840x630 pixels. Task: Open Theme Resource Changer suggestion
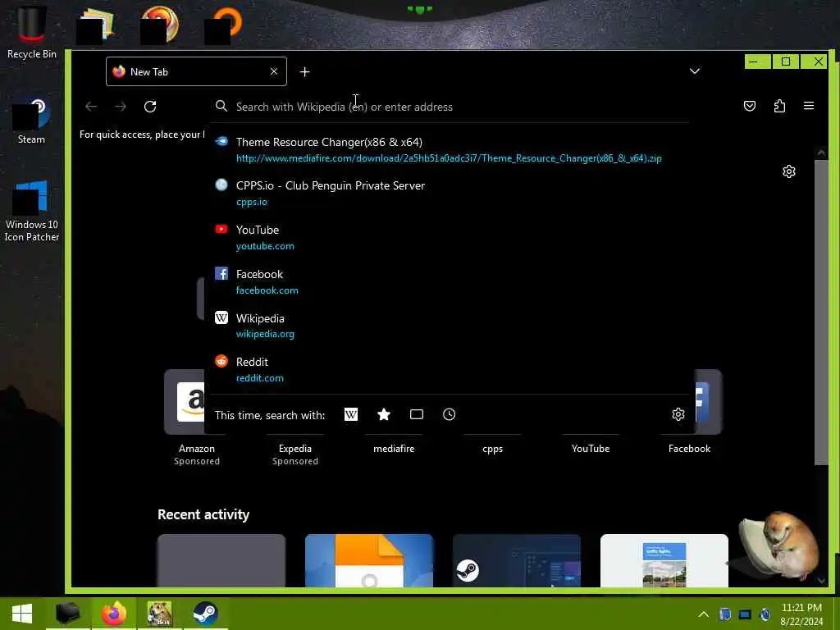450,149
